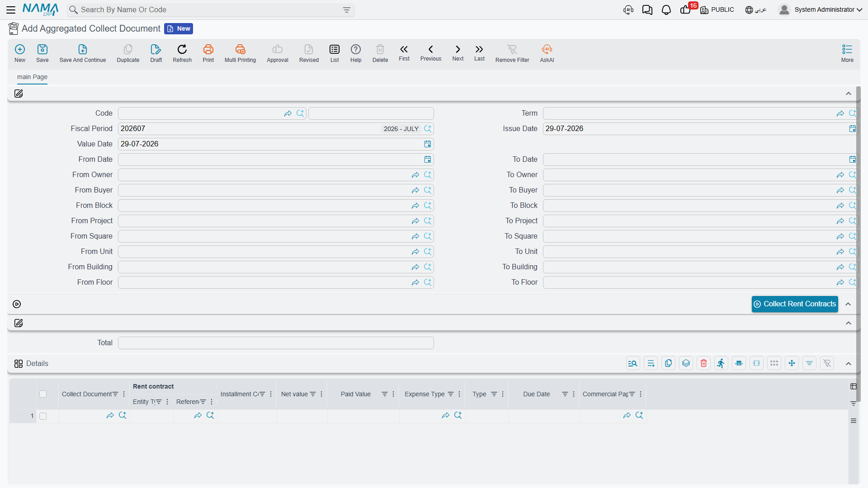Click the Total input field
This screenshot has height=488, width=868.
[276, 343]
